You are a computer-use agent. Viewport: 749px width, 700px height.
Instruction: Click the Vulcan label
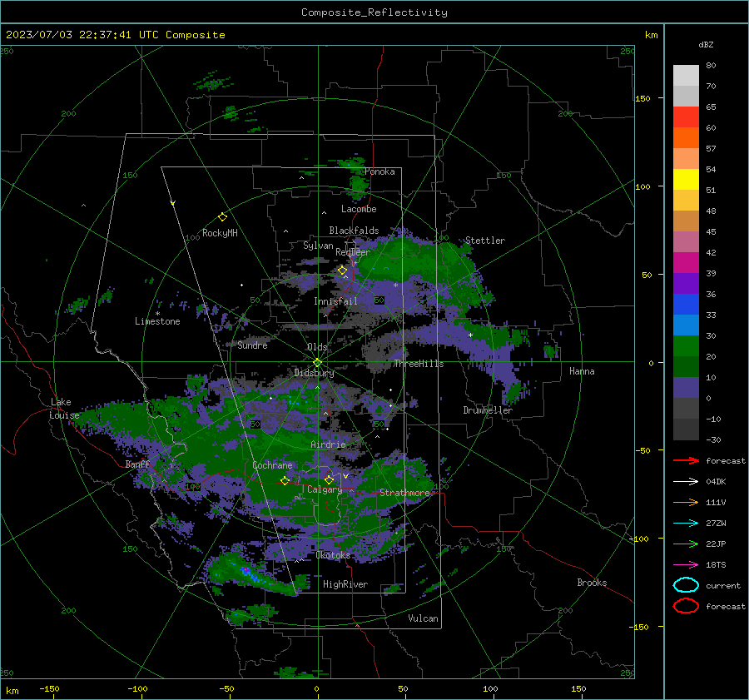pyautogui.click(x=423, y=618)
